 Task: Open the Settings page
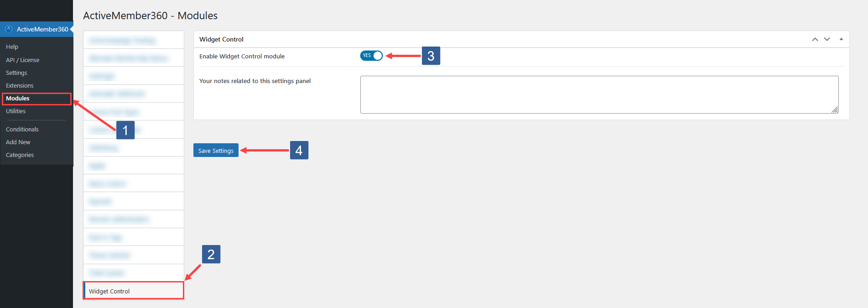click(16, 73)
